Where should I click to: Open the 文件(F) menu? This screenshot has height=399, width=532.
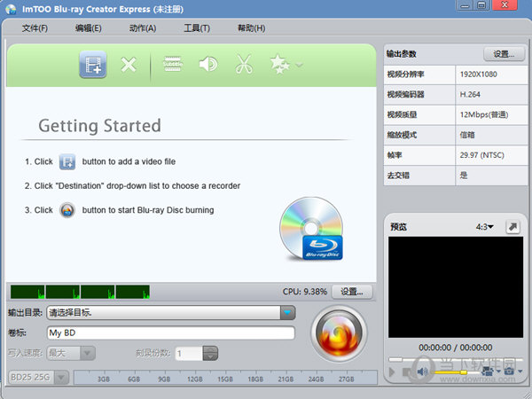35,27
